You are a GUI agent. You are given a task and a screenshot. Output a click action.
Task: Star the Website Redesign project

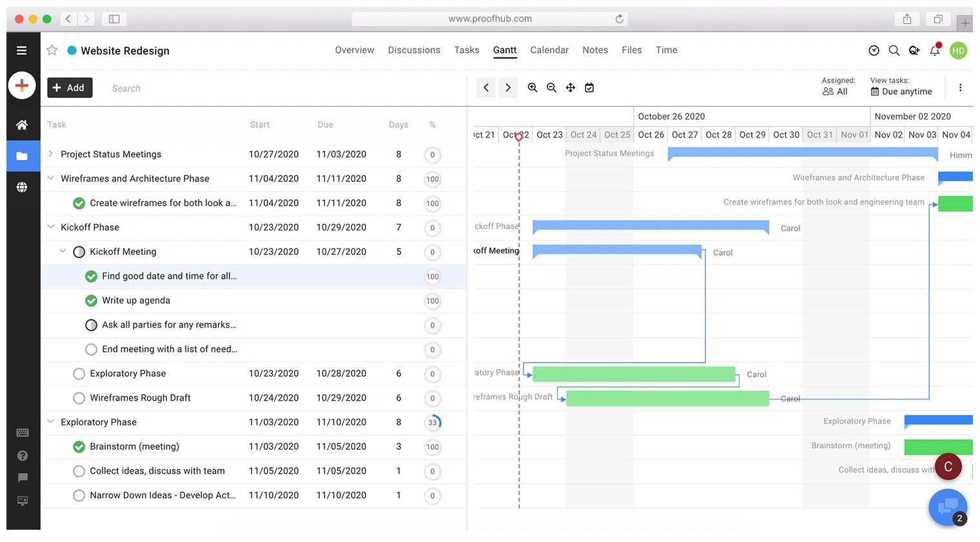pyautogui.click(x=52, y=50)
